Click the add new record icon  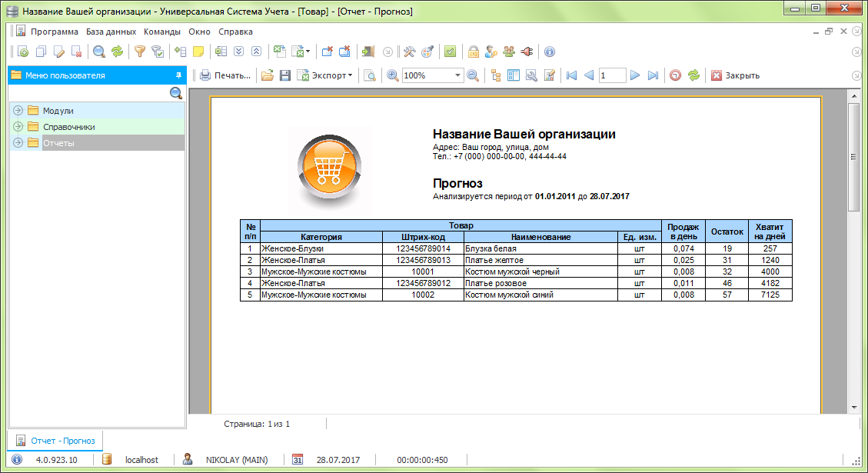23,52
